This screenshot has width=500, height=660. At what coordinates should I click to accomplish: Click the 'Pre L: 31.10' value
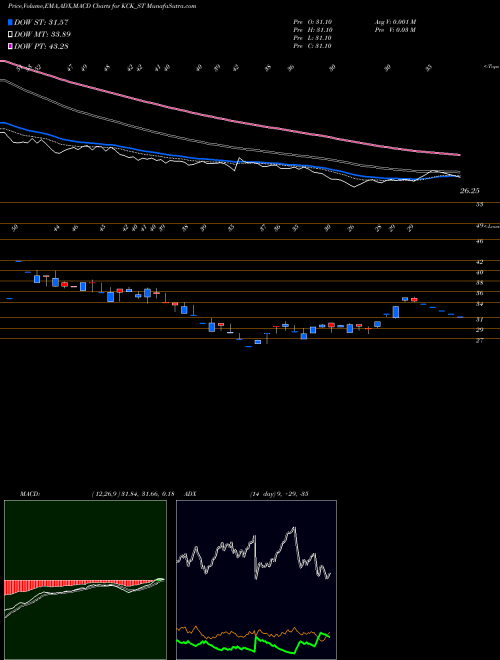point(313,38)
